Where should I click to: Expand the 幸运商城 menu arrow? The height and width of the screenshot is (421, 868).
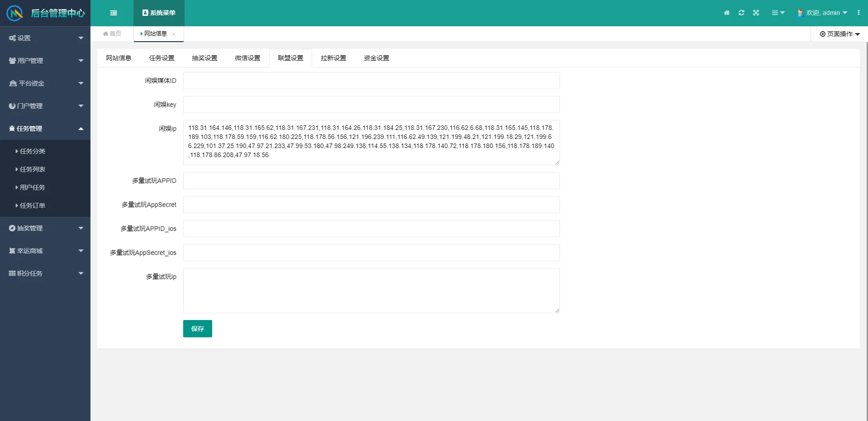[x=81, y=251]
